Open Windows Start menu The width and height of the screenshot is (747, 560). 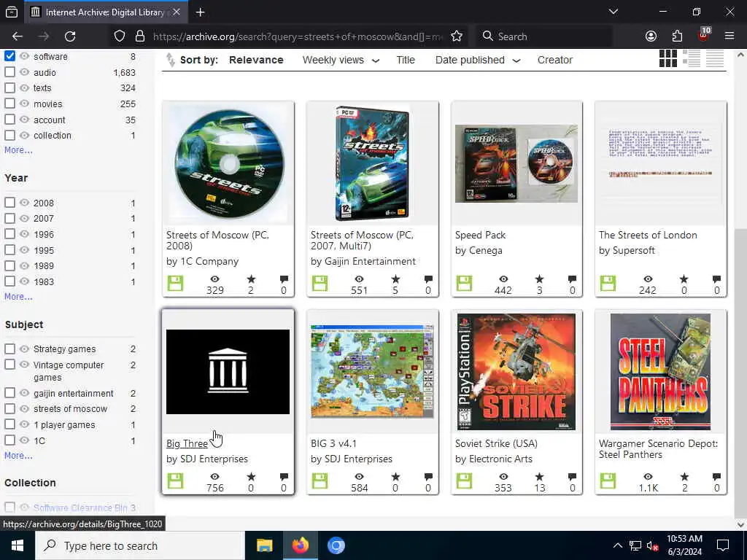coord(18,545)
